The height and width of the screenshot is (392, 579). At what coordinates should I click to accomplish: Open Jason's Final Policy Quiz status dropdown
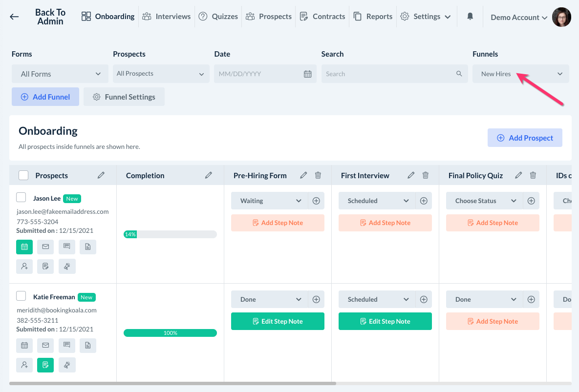click(x=485, y=201)
